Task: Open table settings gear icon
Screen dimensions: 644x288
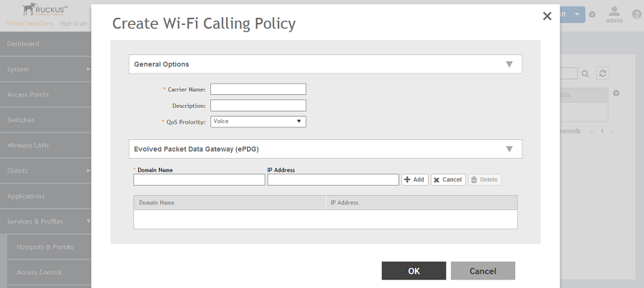Action: pyautogui.click(x=616, y=94)
